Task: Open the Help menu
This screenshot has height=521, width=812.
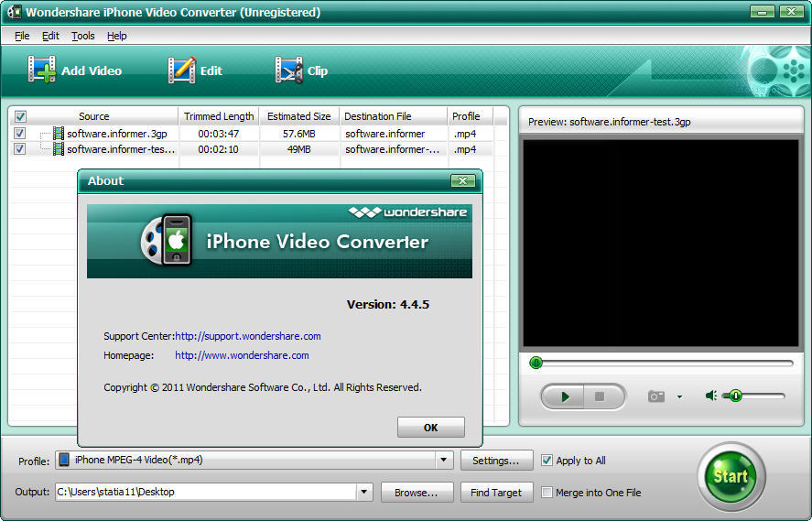Action: 116,36
